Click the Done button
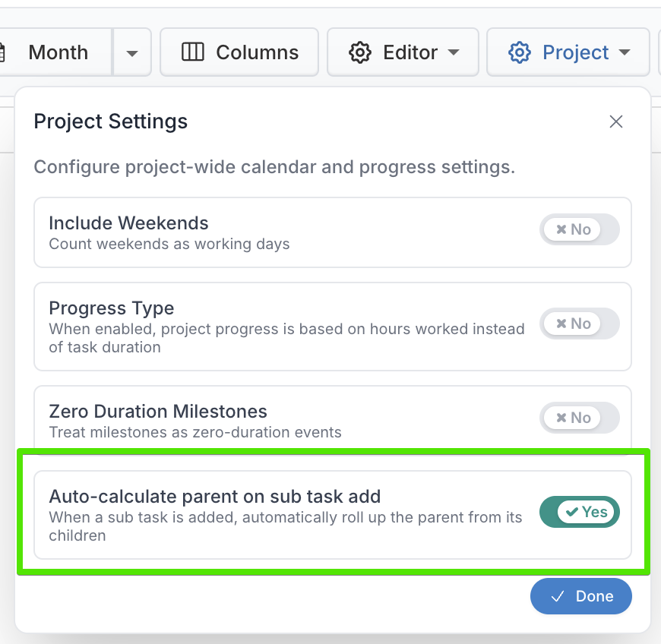Screen dimensions: 661x644 click(x=581, y=596)
